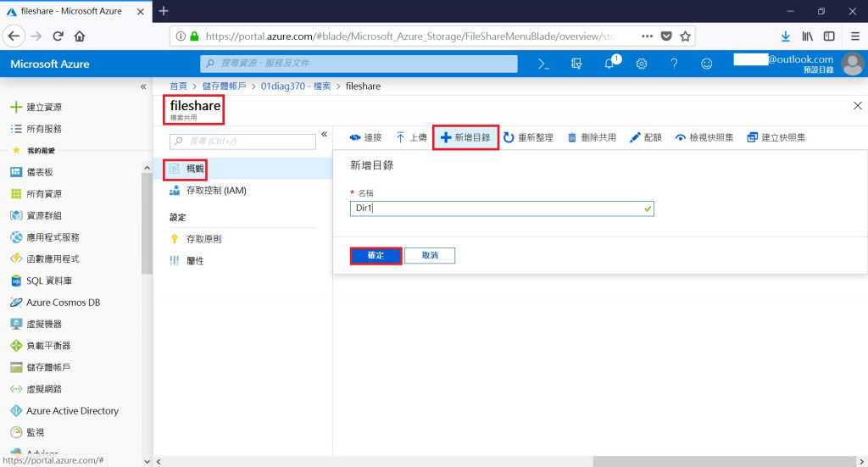Go to 01diag370 - 檔案 breadcrumb

296,86
